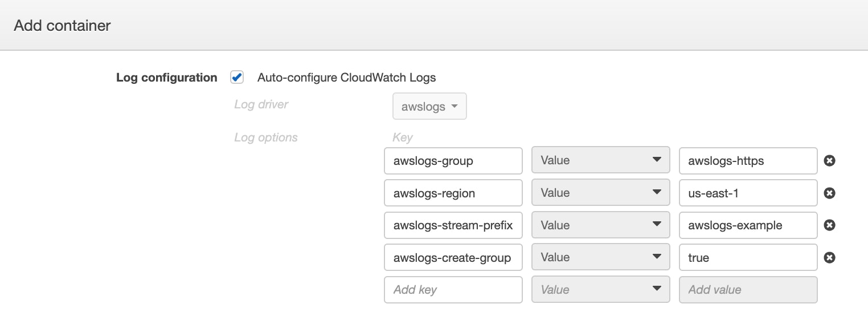Uncheck Auto-configure CloudWatch Logs checkbox
The image size is (868, 320).
(x=237, y=77)
